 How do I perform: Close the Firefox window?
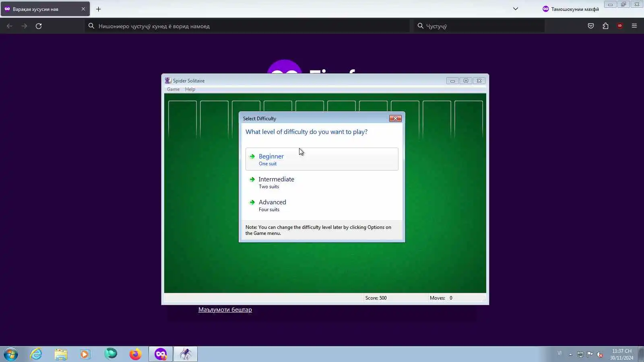click(637, 4)
